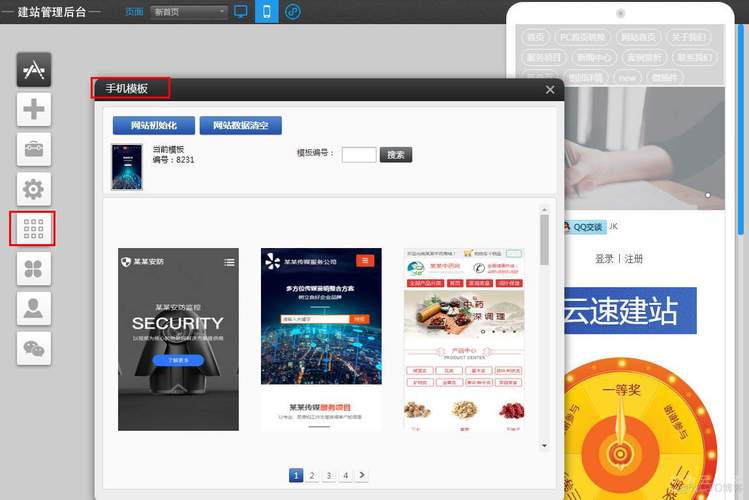Open the user account sidebar icon

33,309
